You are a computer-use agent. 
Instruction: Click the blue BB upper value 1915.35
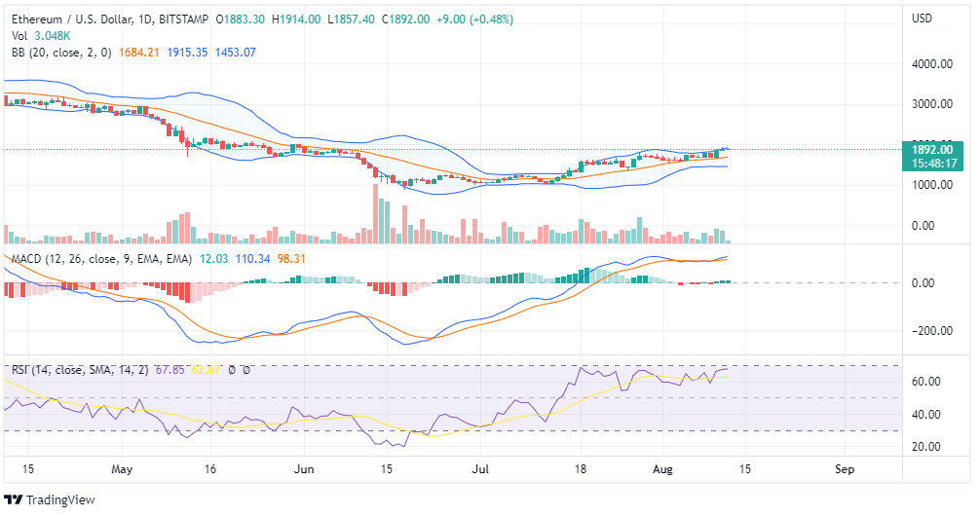187,52
